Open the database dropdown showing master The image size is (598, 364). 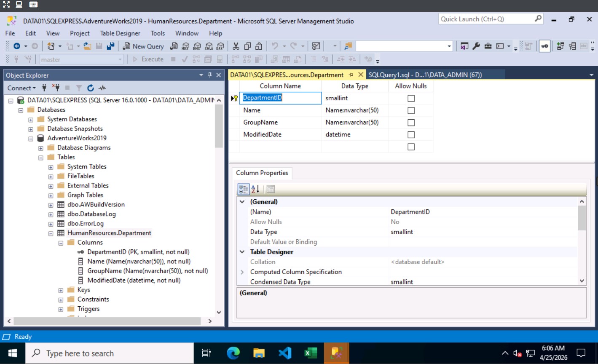coord(120,59)
